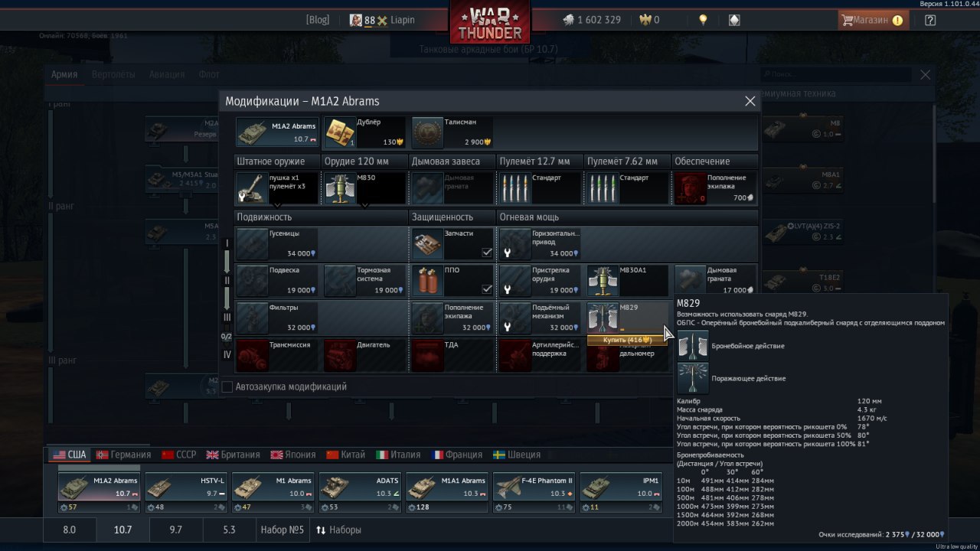Click the Запчасти toolbox icon
Screen dimensions: 980x551
(x=427, y=244)
